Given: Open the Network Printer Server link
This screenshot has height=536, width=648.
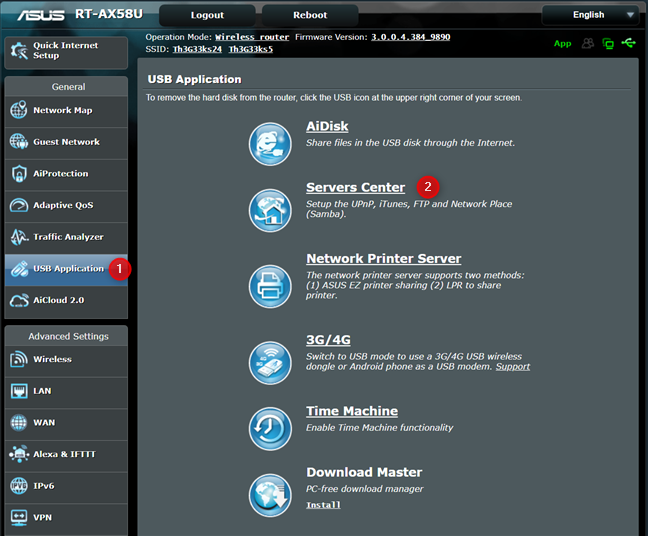Looking at the screenshot, I should (384, 258).
